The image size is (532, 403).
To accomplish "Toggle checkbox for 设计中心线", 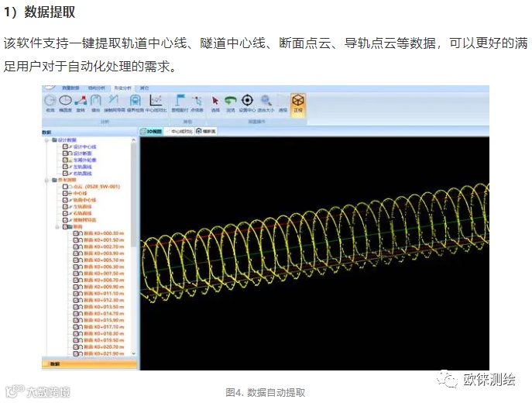I will coord(65,146).
